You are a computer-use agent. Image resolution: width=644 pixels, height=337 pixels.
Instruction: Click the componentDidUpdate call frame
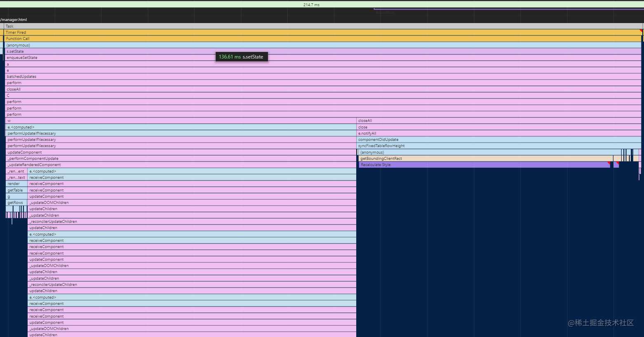pos(499,140)
